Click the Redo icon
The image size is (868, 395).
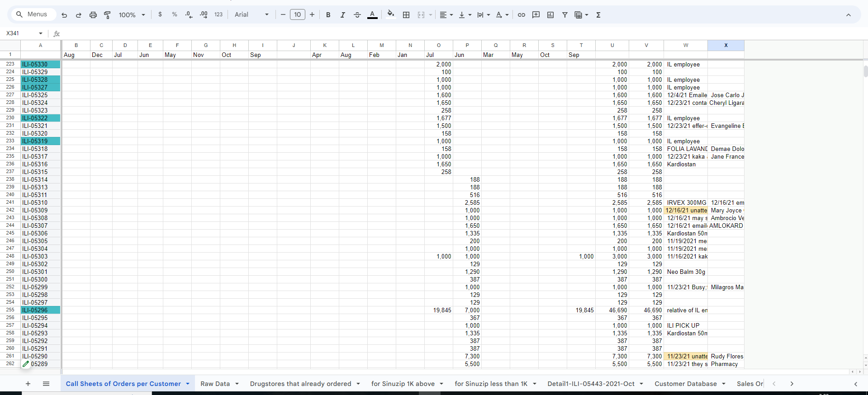point(79,15)
